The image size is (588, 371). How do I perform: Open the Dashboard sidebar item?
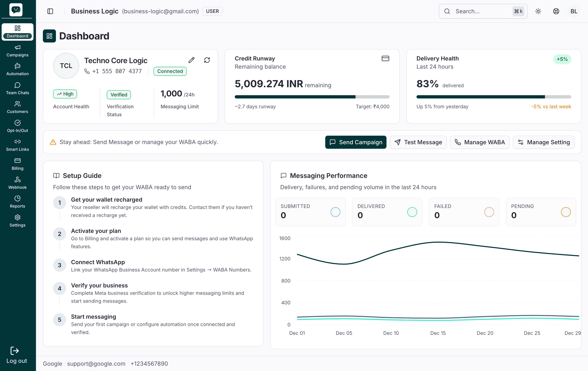pos(18,32)
